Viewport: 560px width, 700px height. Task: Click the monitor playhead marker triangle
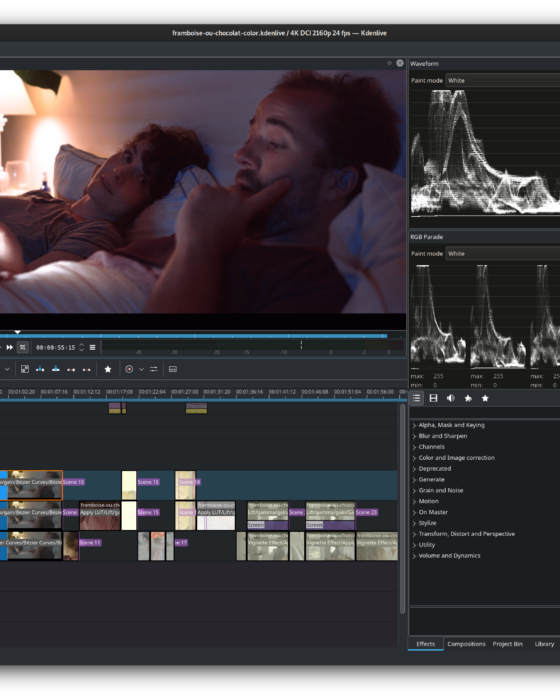pos(17,332)
